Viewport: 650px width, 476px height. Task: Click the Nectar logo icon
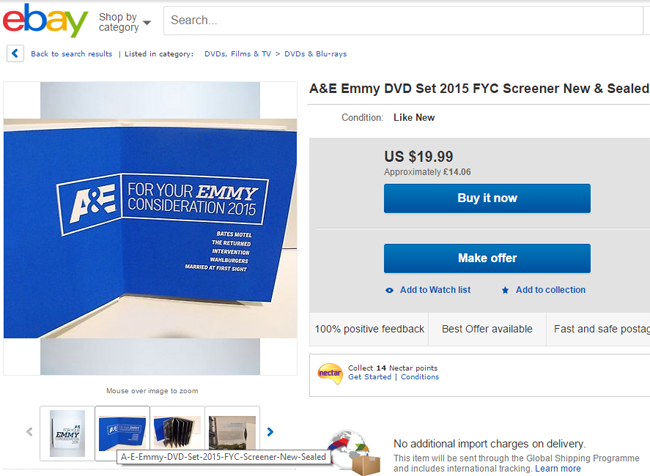329,373
